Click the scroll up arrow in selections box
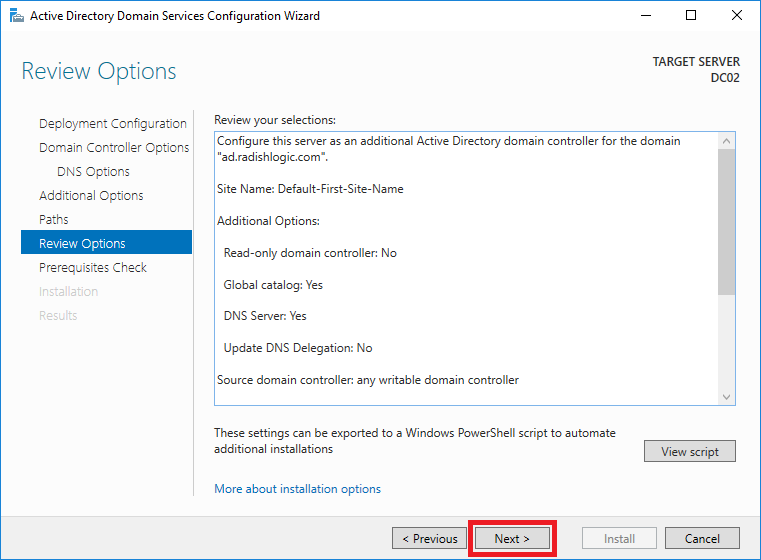Viewport: 761px width, 560px height. pyautogui.click(x=726, y=141)
